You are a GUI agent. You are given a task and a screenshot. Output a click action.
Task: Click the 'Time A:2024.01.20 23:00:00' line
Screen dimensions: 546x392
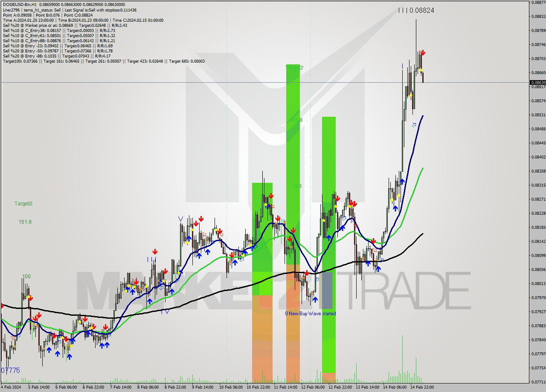click(83, 20)
